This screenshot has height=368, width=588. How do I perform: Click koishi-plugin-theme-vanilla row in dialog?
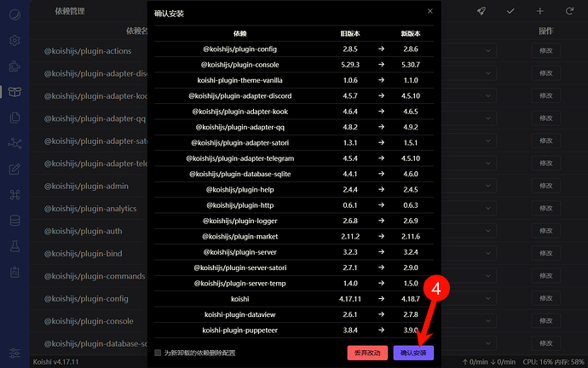pyautogui.click(x=294, y=80)
